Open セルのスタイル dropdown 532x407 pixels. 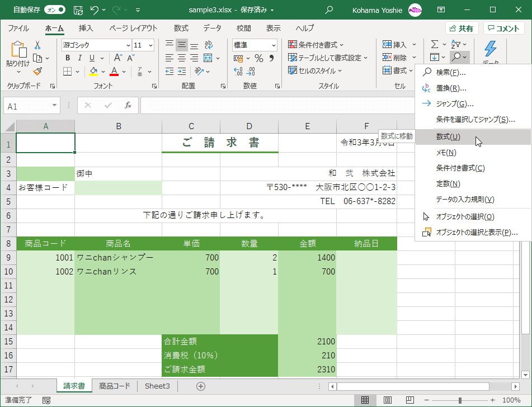pos(315,71)
